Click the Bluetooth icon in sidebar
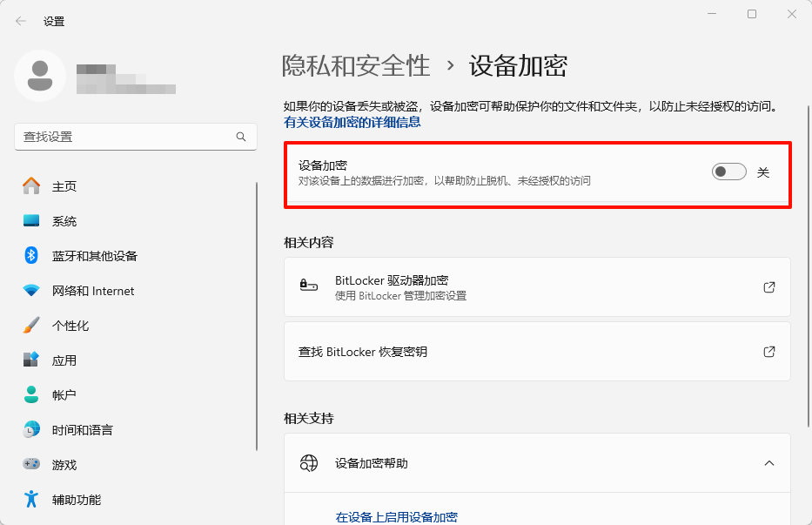 click(31, 256)
